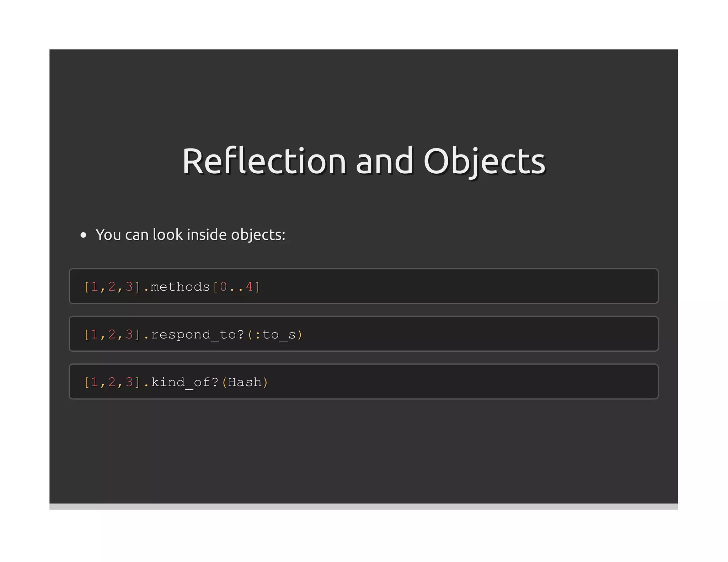Viewport: 728px width, 562px height.
Task: Select the text "You can look inside objects:"
Action: coord(191,235)
